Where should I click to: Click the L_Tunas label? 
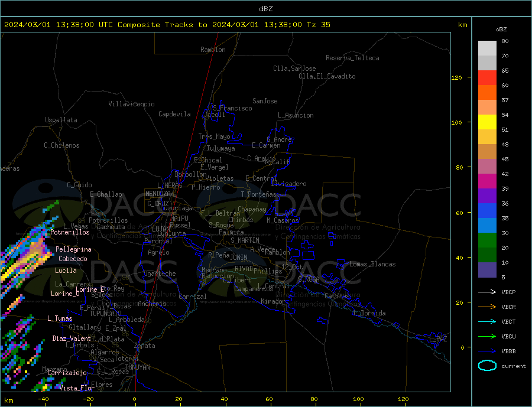pyautogui.click(x=60, y=318)
